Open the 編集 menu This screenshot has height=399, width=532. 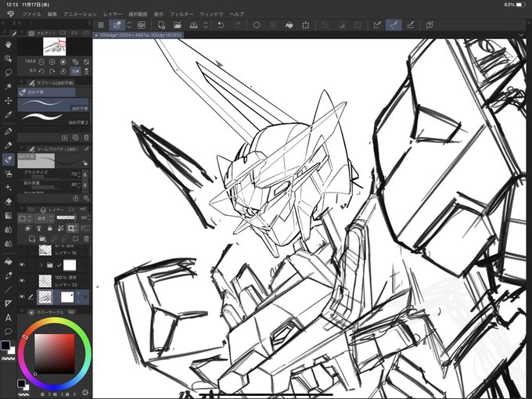click(52, 14)
